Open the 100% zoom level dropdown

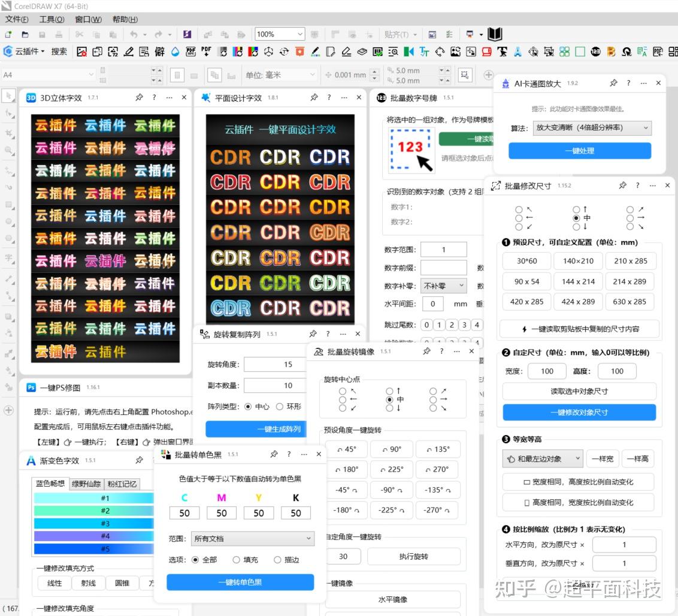(299, 34)
